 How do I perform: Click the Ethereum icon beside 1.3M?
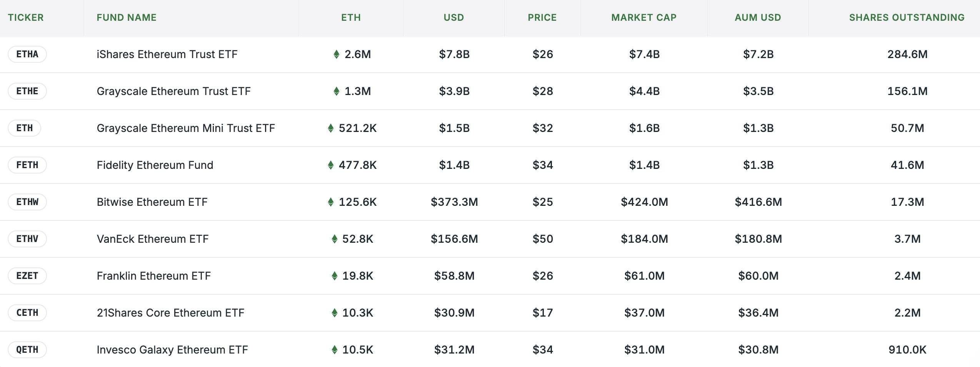(337, 91)
